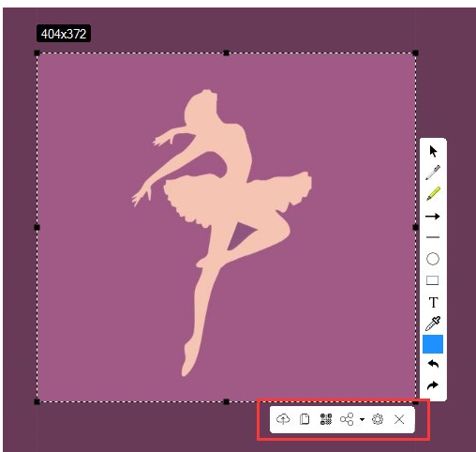Select the rectangle shape tool

tap(433, 280)
